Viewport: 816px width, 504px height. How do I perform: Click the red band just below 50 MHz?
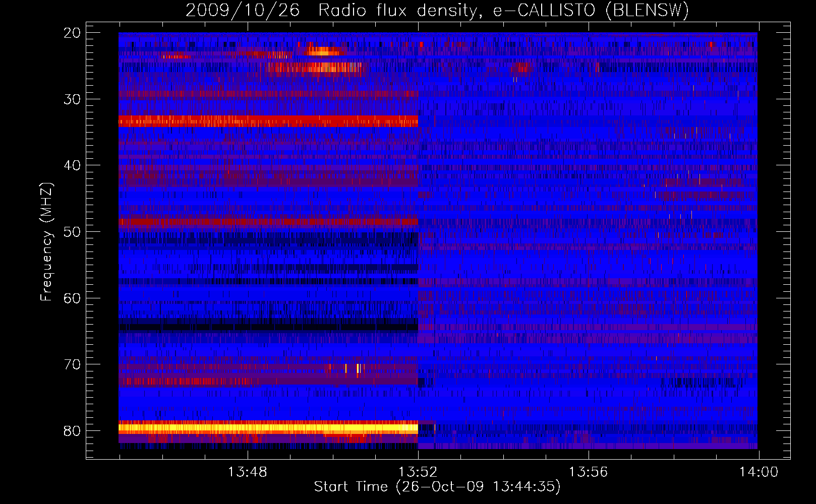(268, 222)
